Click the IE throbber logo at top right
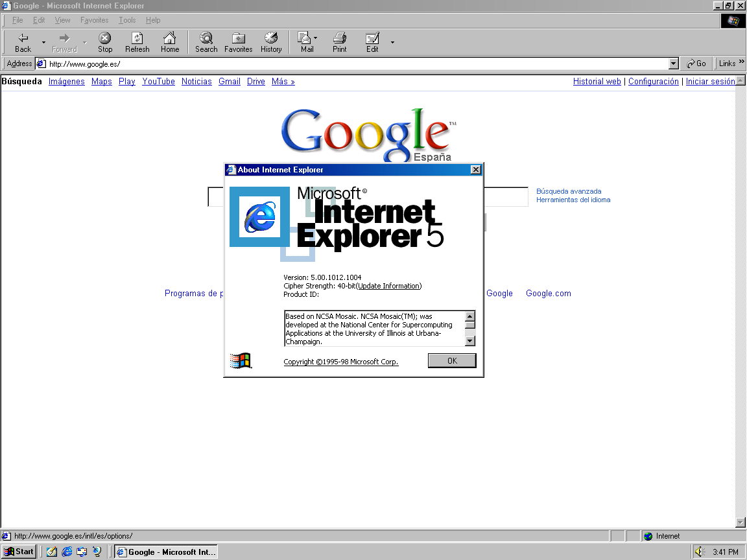 click(733, 21)
